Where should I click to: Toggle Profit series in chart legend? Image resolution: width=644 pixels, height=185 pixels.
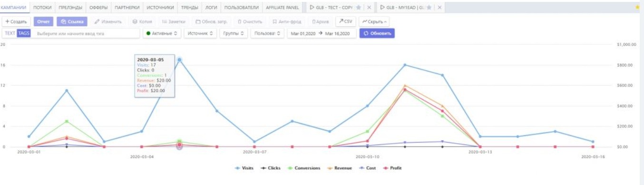(392, 168)
